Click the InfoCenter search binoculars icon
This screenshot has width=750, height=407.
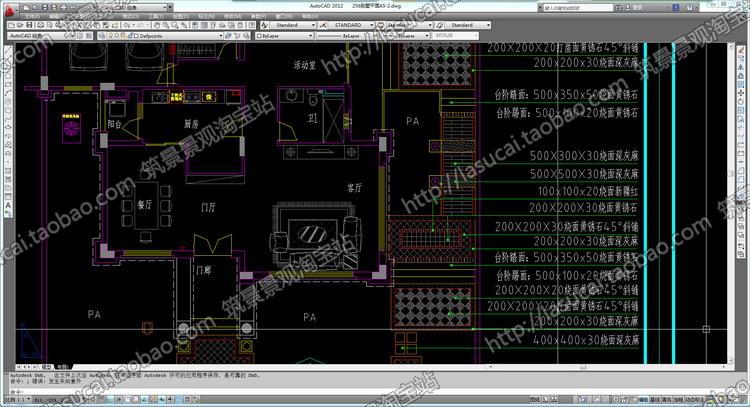click(x=618, y=8)
